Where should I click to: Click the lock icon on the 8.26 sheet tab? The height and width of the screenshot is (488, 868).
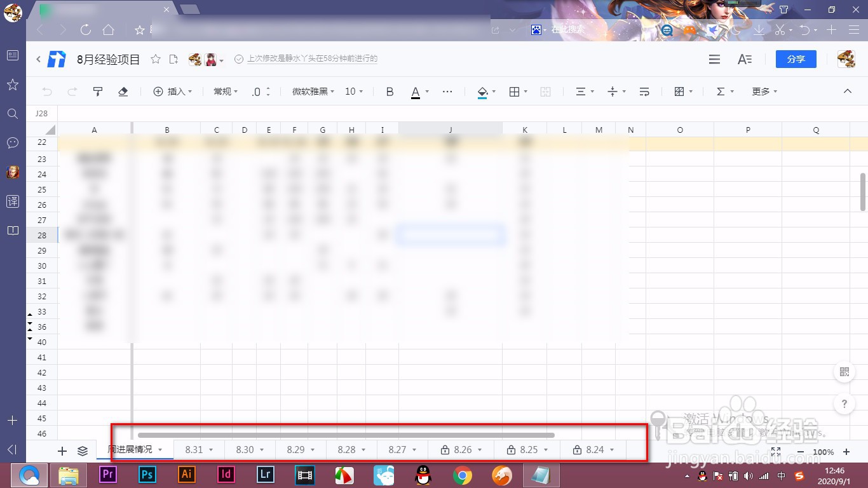point(445,450)
